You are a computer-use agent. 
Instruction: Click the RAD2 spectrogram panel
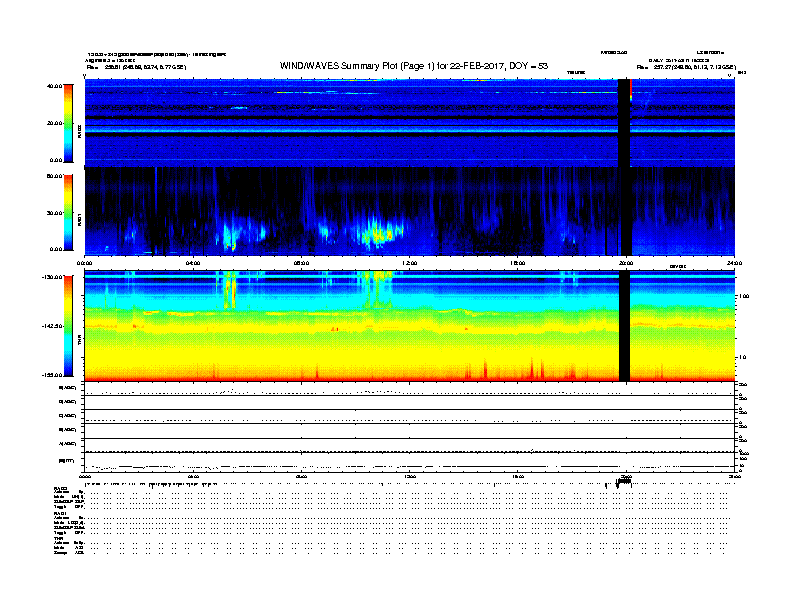(x=410, y=123)
